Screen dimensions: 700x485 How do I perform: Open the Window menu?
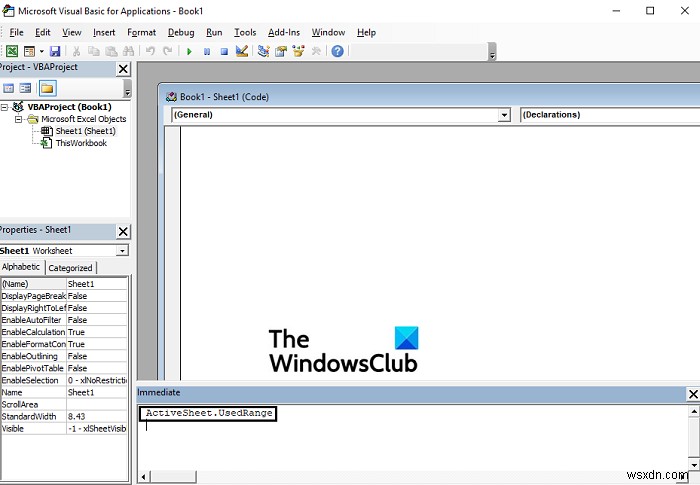tap(329, 33)
